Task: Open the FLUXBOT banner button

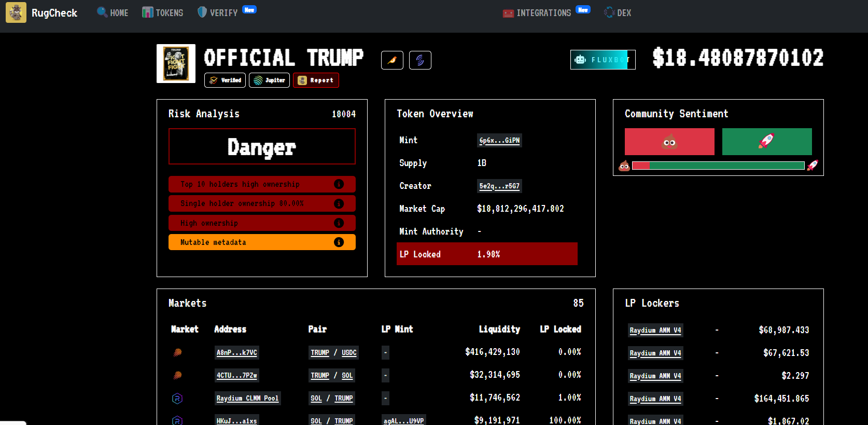Action: click(x=603, y=60)
